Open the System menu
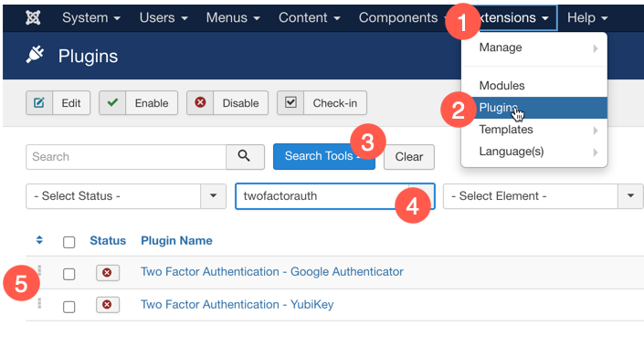The width and height of the screenshot is (644, 346). point(91,17)
